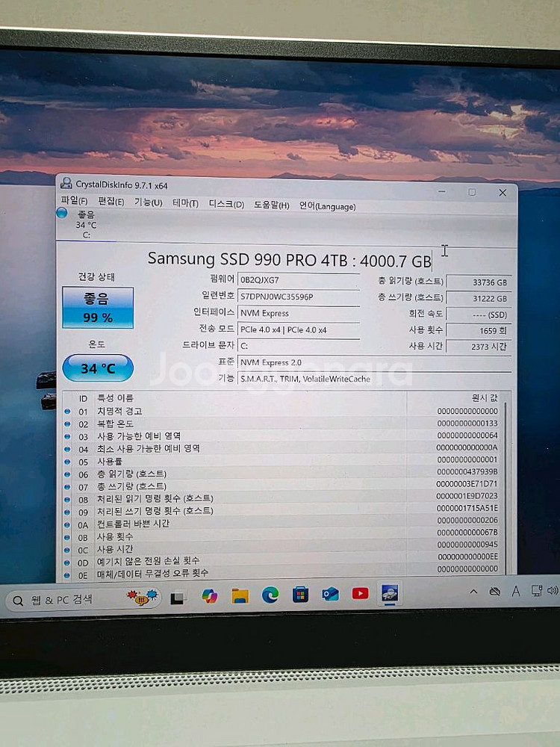Select row 0D 예기치 않은 전원 손실 횟수
This screenshot has width=560, height=747.
pos(282,561)
